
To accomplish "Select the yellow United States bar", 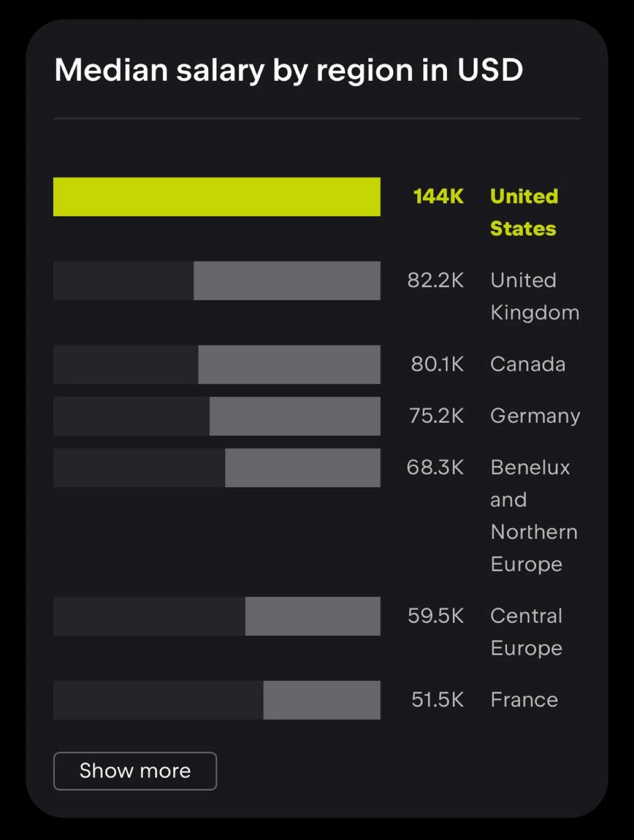I will (x=217, y=197).
